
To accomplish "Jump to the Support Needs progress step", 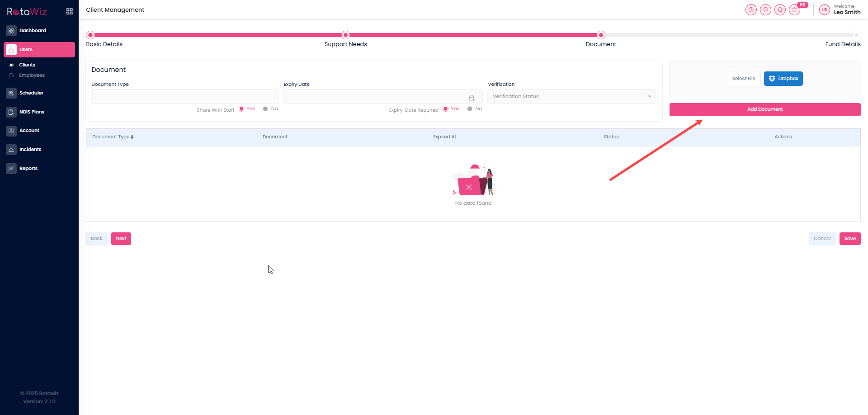I will (x=345, y=35).
